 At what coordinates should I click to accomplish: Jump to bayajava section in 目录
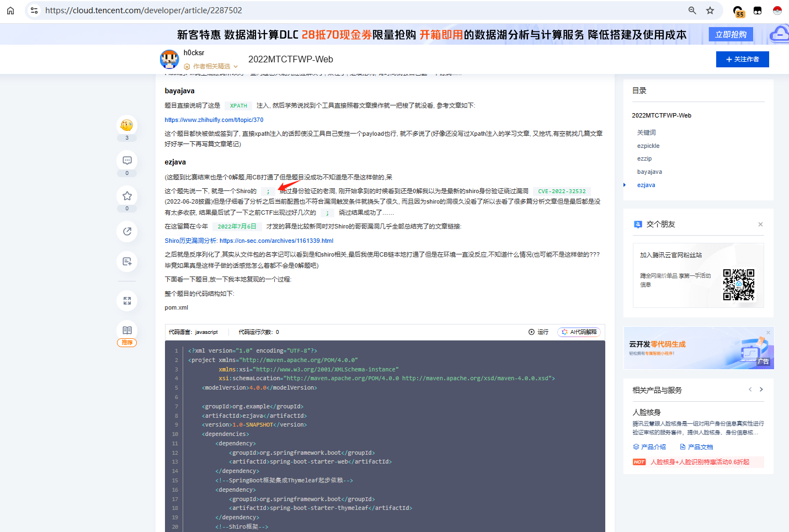[649, 172]
